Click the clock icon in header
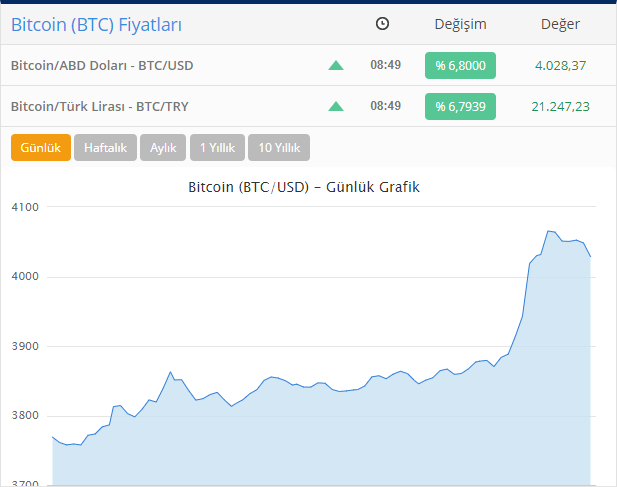The height and width of the screenshot is (487, 617). click(382, 24)
